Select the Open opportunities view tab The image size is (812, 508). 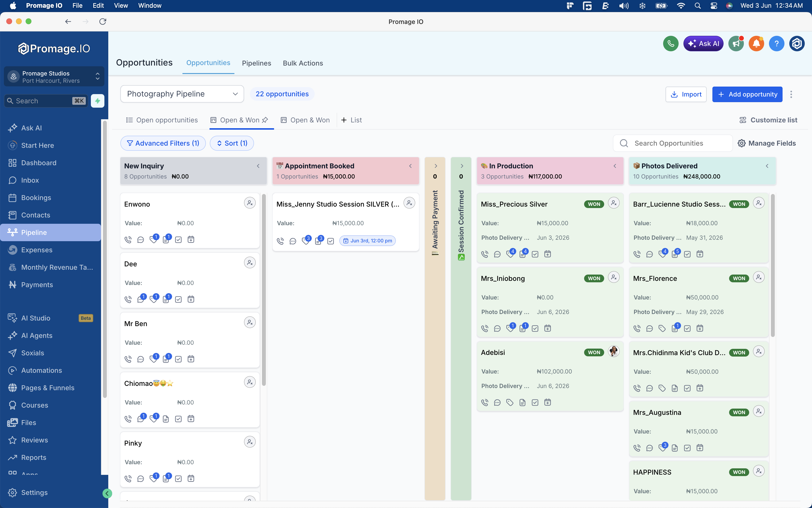(162, 120)
